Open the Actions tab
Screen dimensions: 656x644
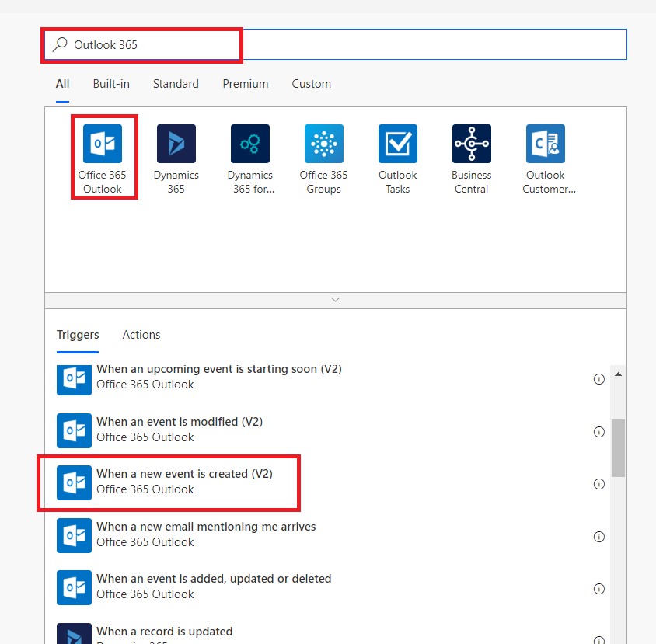point(141,335)
